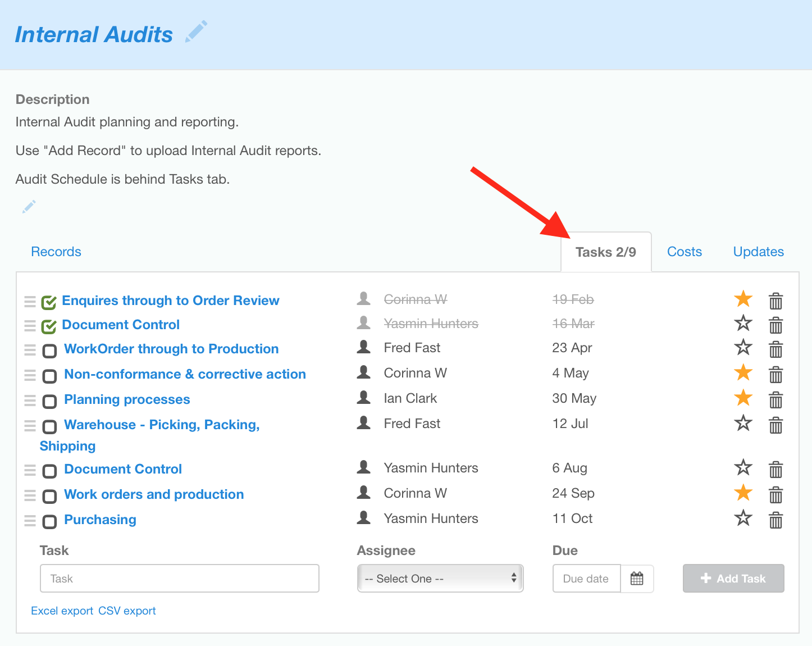Delete the Enquires through to Order Review task
Viewport: 812px width, 646px height.
775,301
